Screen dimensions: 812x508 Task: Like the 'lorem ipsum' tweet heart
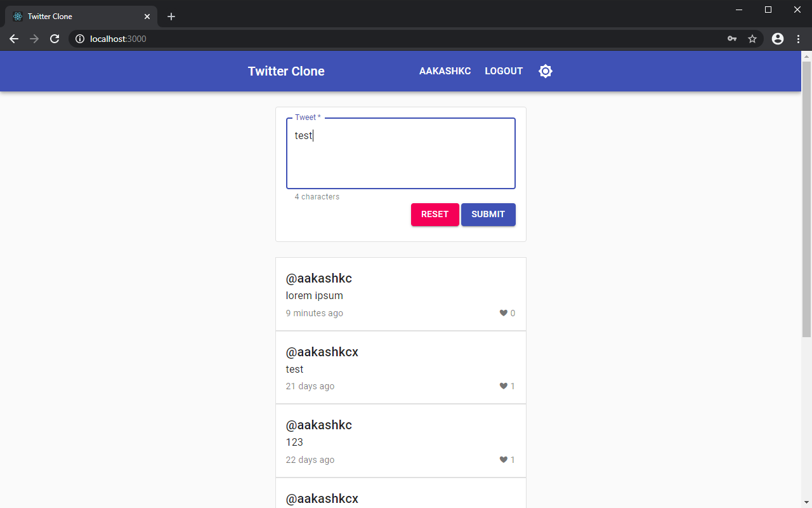(x=504, y=313)
